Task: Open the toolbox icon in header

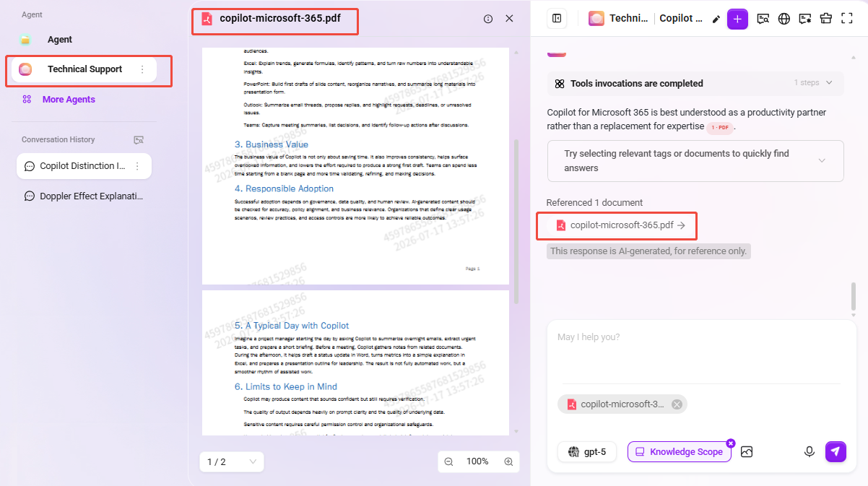Action: point(827,19)
